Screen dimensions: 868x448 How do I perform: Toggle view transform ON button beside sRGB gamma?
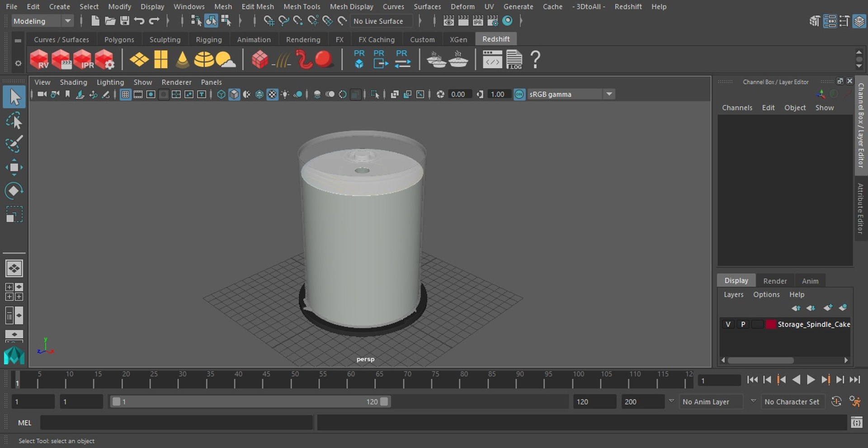tap(519, 94)
